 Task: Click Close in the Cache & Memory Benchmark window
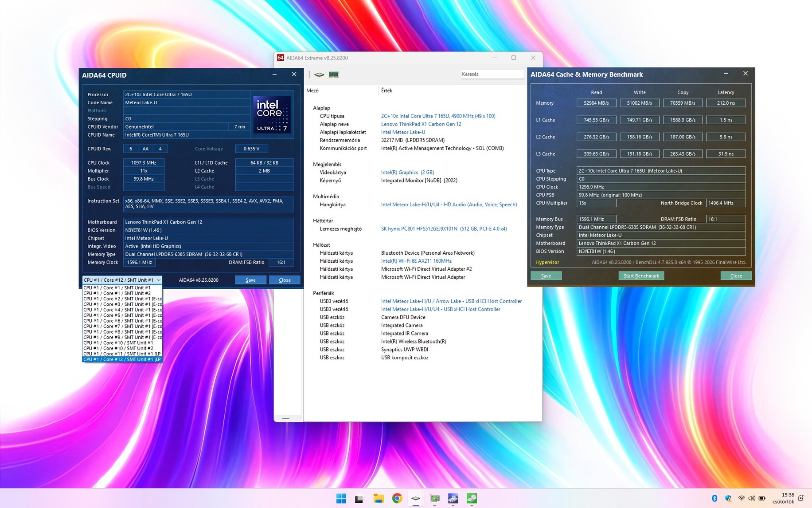736,276
